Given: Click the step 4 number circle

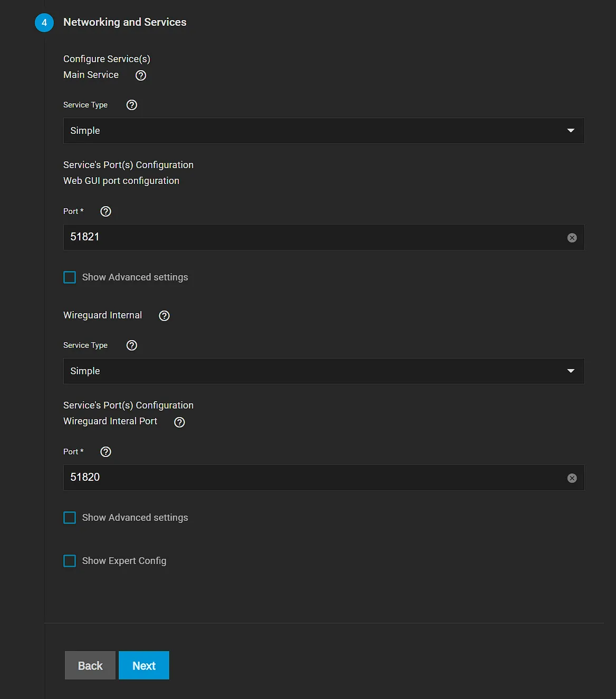Looking at the screenshot, I should coord(44,23).
